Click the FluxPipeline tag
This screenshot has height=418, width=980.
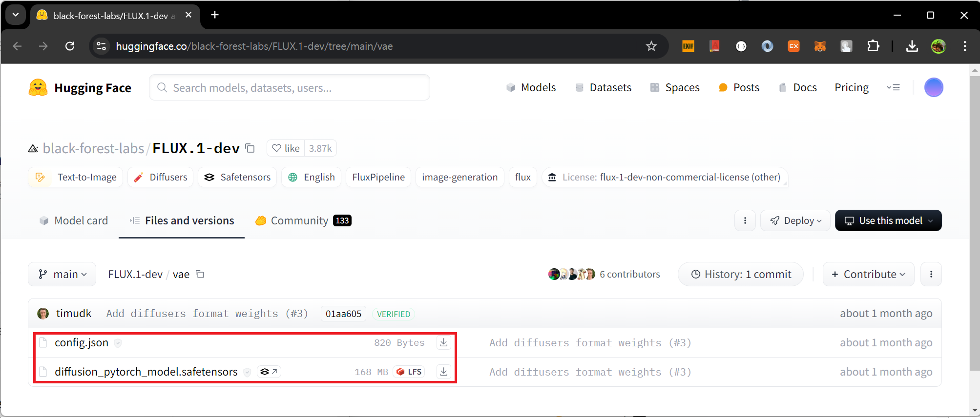pos(378,177)
